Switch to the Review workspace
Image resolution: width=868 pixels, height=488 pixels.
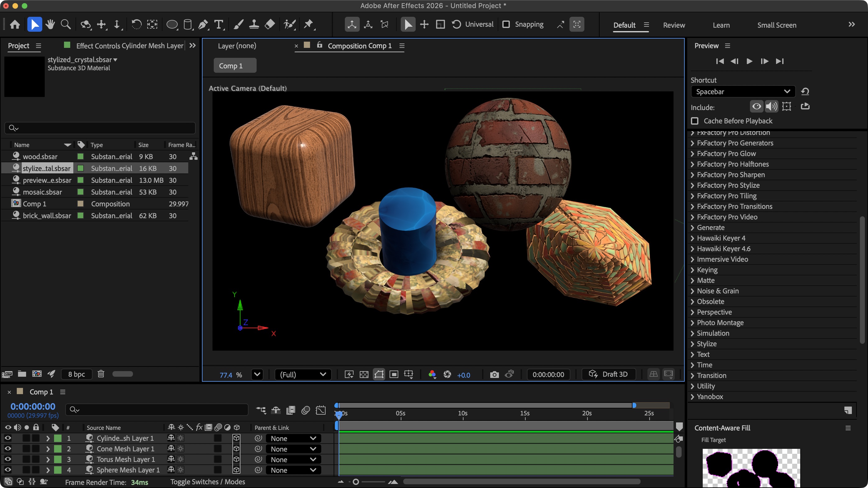[674, 25]
